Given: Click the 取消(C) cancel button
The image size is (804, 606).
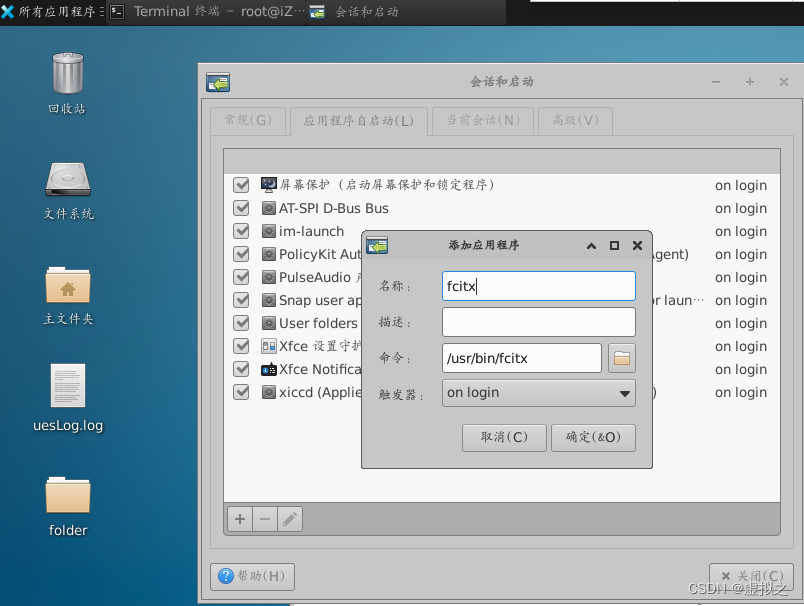Looking at the screenshot, I should (x=504, y=437).
